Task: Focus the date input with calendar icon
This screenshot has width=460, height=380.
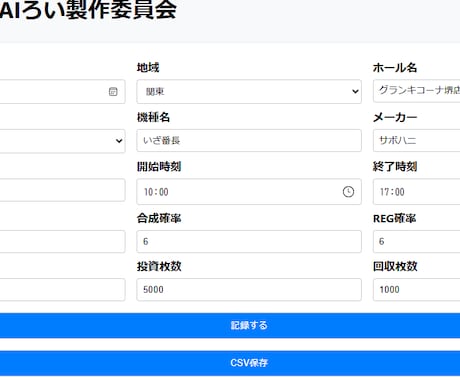Action: pos(62,92)
